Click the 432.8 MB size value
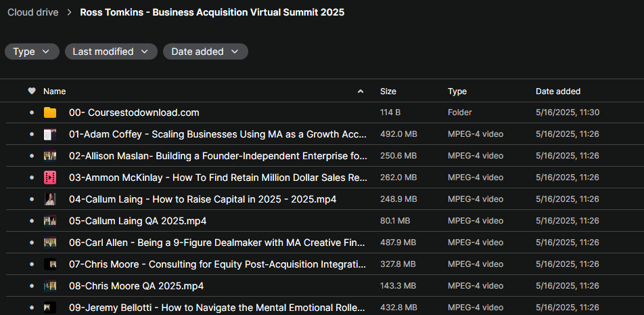This screenshot has width=644, height=315. [398, 307]
